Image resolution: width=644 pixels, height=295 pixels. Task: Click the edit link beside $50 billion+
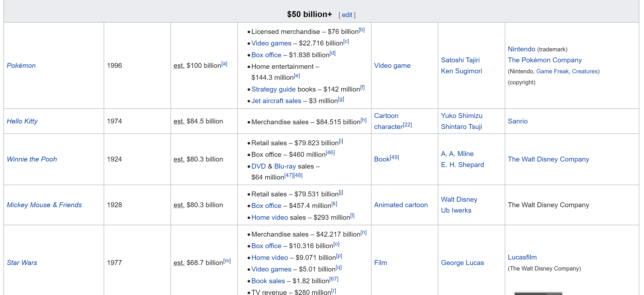click(347, 15)
